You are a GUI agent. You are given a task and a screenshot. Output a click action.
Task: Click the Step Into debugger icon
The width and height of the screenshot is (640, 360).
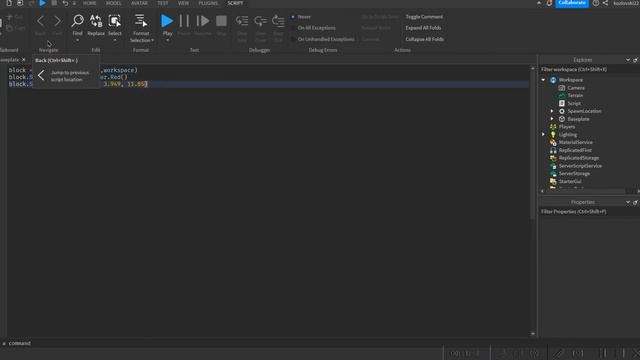(242, 20)
